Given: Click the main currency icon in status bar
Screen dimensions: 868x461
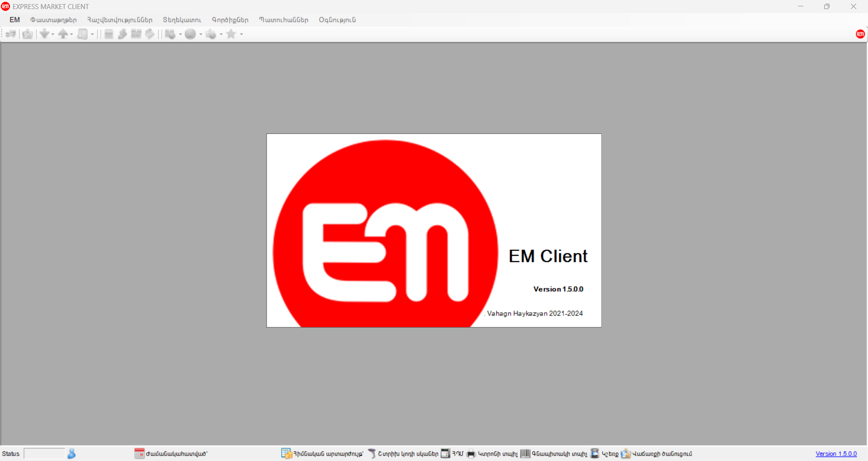Looking at the screenshot, I should 287,453.
